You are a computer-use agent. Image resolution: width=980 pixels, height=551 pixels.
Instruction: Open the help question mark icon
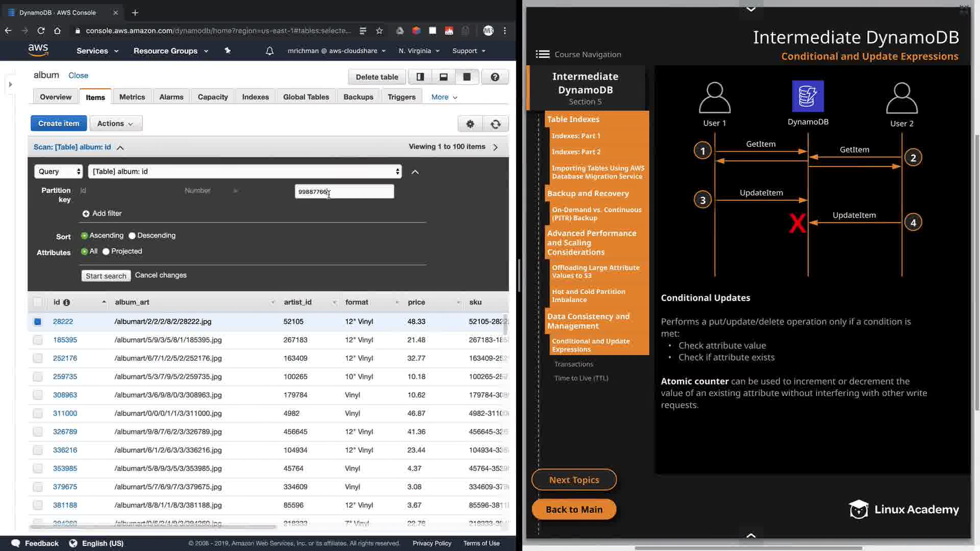coord(495,77)
